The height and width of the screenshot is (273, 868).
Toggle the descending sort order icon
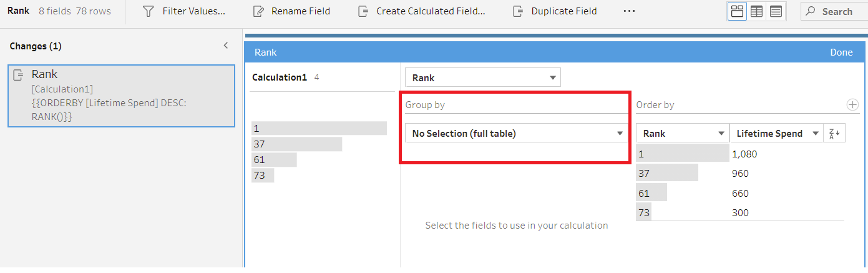coord(834,133)
